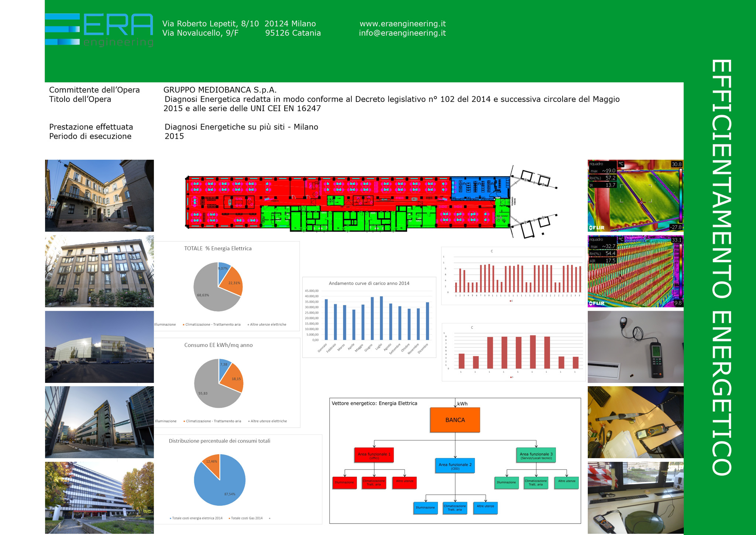Click the Totale costi Gas 2014 legend
The image size is (756, 535).
click(246, 518)
